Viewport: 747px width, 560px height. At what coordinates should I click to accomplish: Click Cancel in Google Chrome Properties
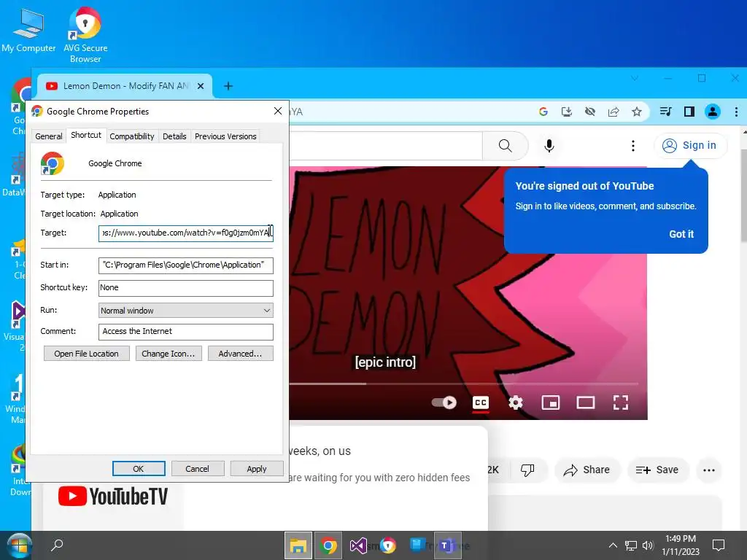197,469
